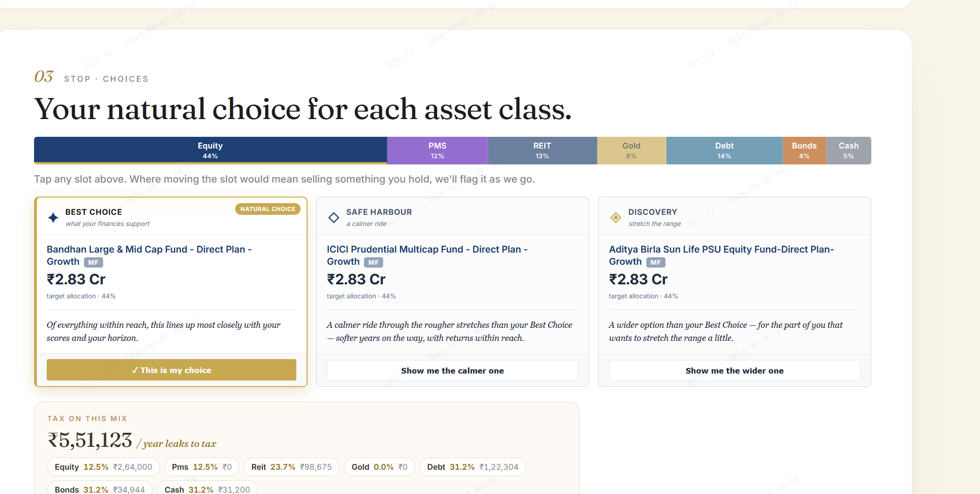Select the REIT 13% allocation slot
This screenshot has height=494, width=980.
pyautogui.click(x=542, y=150)
